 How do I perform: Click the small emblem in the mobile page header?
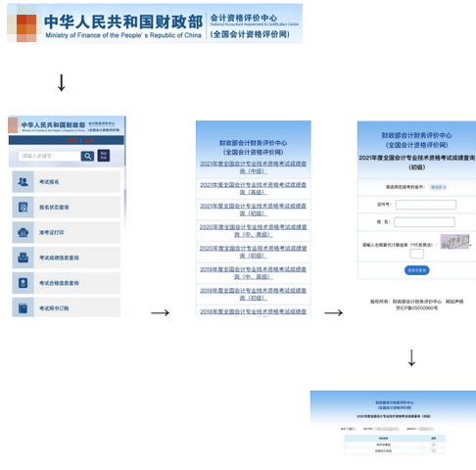(x=13, y=125)
